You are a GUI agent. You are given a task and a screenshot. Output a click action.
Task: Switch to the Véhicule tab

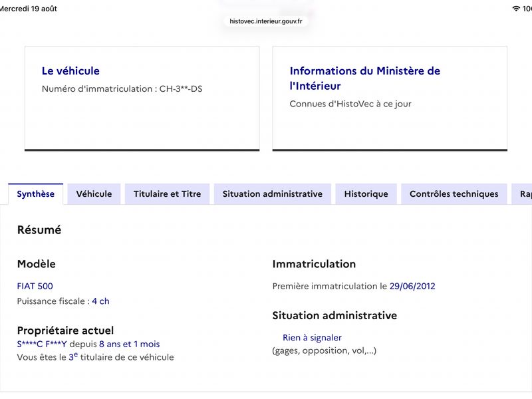(94, 194)
